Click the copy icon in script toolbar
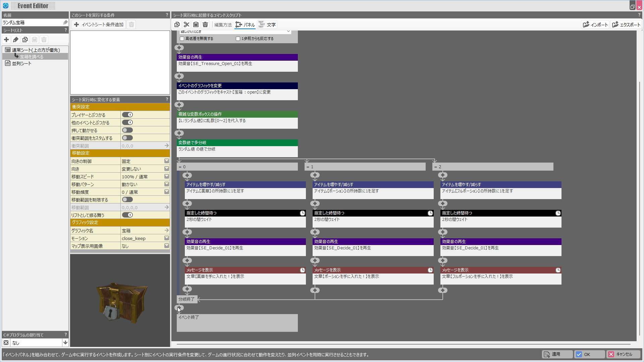The image size is (644, 362). (x=177, y=24)
